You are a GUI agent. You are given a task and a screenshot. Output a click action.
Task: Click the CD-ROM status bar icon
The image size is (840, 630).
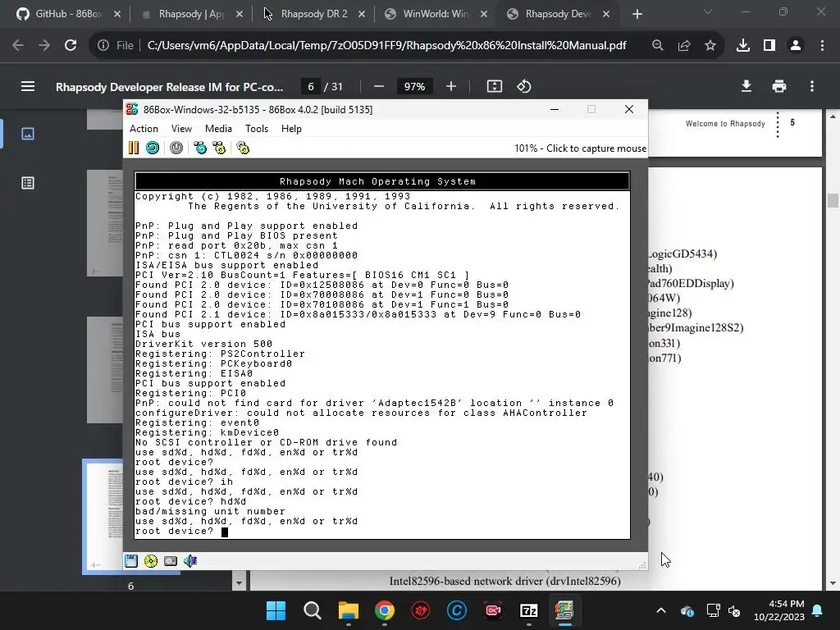pos(151,561)
